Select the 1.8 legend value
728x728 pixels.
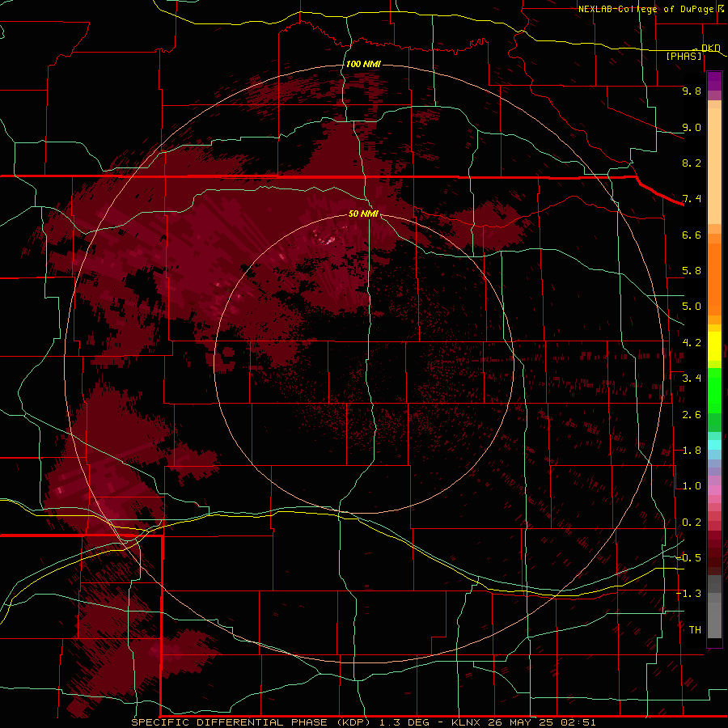[692, 451]
